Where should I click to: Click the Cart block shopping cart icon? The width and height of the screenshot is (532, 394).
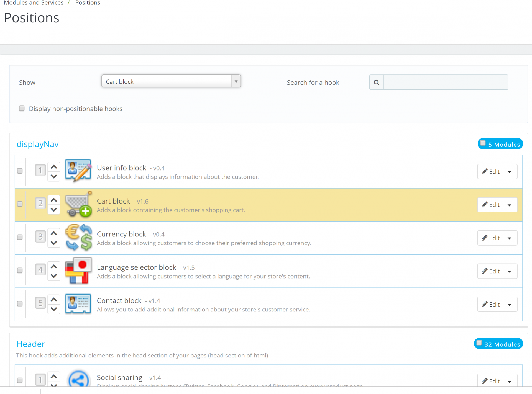click(78, 204)
